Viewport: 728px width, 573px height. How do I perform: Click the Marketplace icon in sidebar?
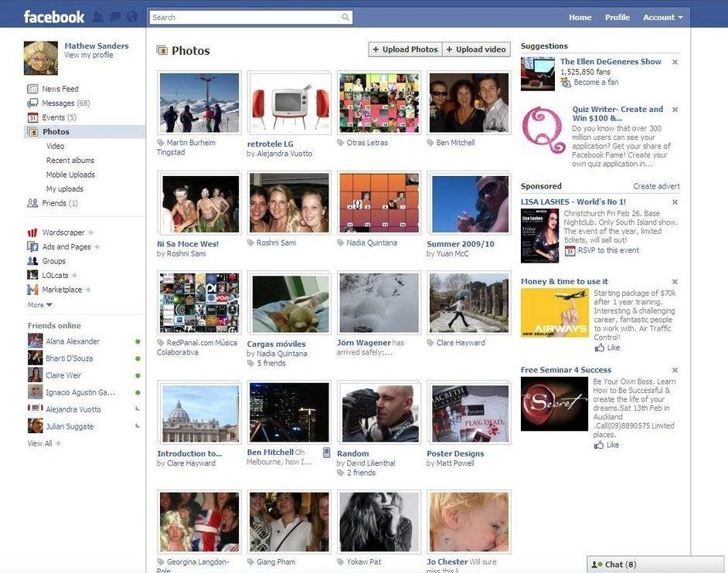pos(32,290)
